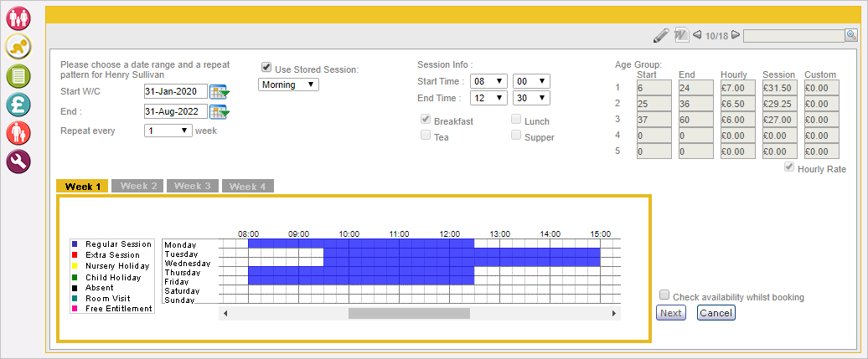Viewport: 868px width, 359px height.
Task: Click age group 2 Session £29.25 field
Action: (780, 104)
